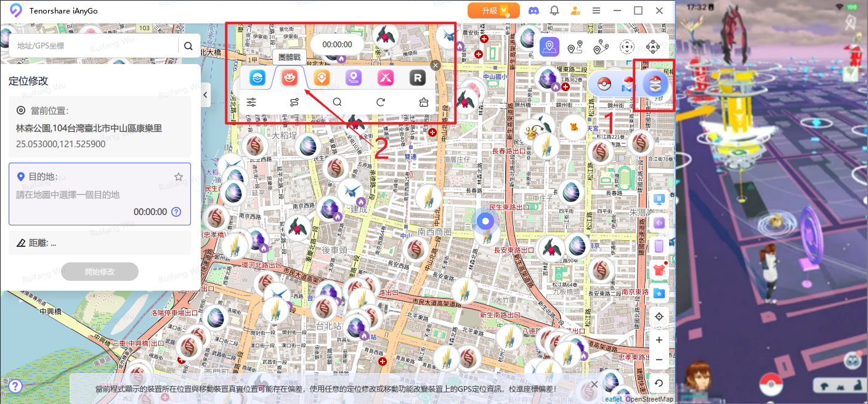868x404 pixels.
Task: Open the starred folder favorites icon
Action: pos(659,293)
